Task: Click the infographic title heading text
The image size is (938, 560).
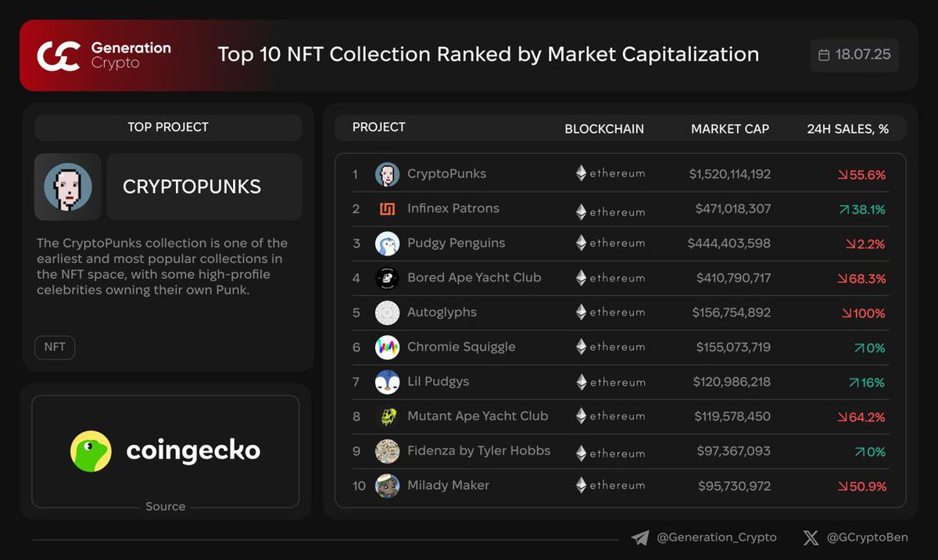Action: pos(489,55)
